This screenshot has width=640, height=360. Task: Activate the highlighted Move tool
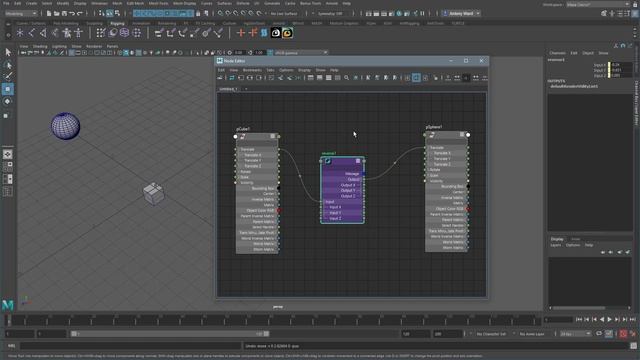tap(8, 89)
